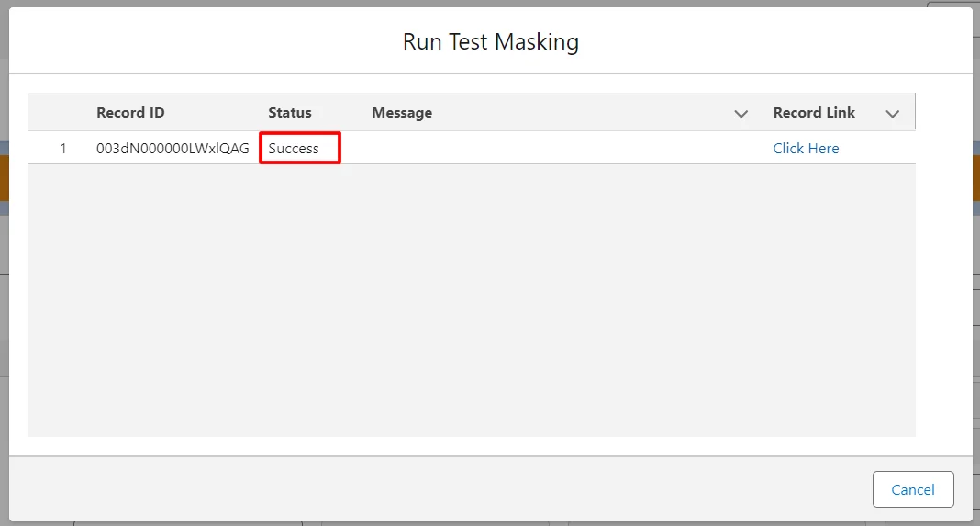Open the Message column dropdown chevron
Screen dimensions: 980x526
[741, 114]
